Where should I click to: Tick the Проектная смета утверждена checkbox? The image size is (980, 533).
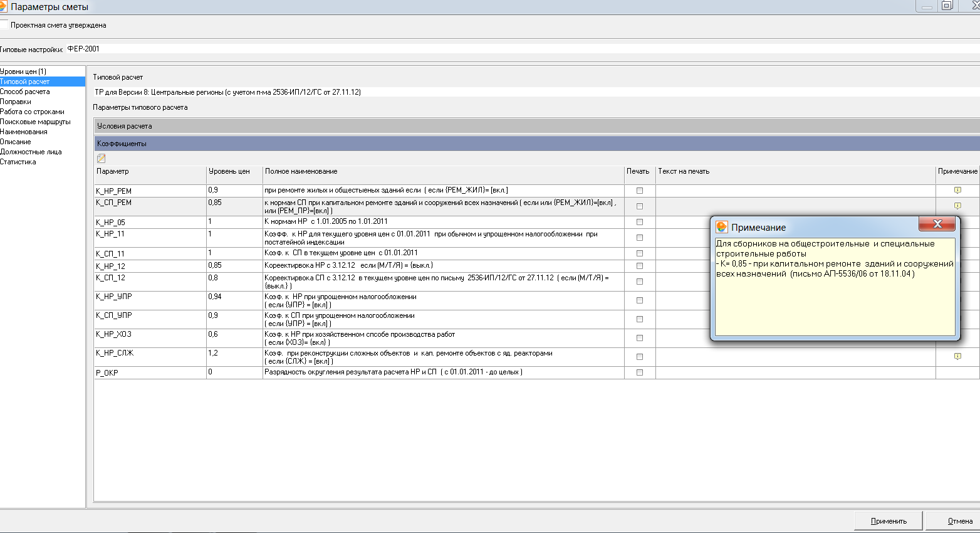4,25
